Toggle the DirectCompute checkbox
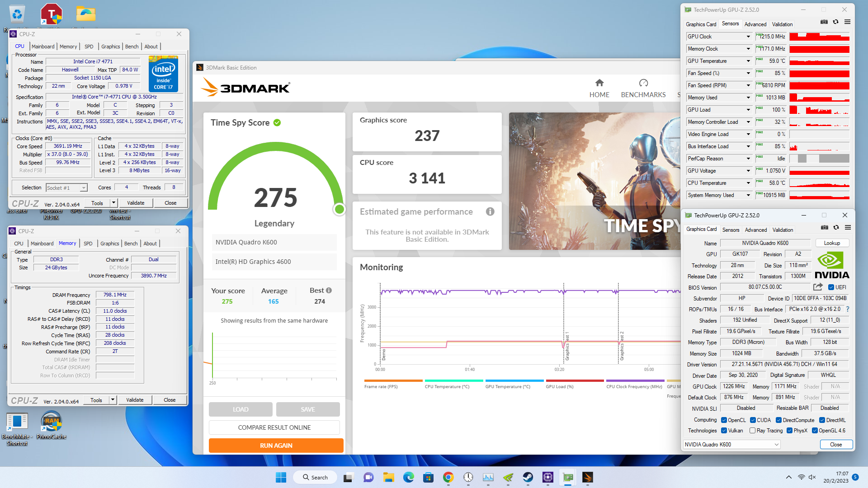868x488 pixels. point(779,420)
